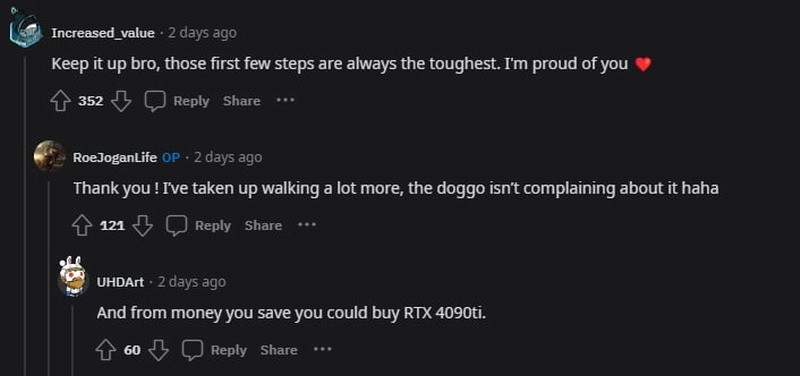800x376 pixels.
Task: Open RoeJoganLife's username link
Action: click(115, 158)
